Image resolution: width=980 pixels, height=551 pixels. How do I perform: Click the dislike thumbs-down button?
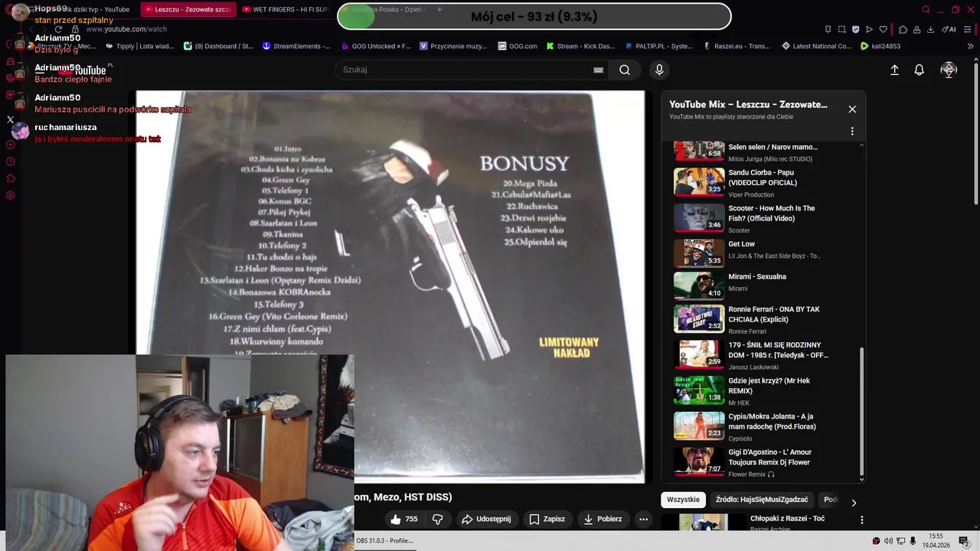click(438, 519)
